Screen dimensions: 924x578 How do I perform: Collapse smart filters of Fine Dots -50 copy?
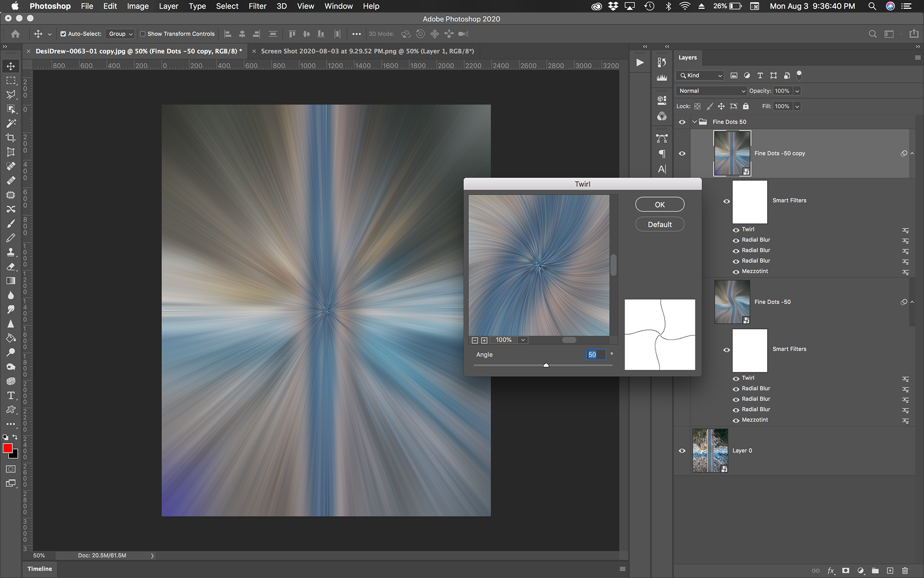(x=912, y=154)
